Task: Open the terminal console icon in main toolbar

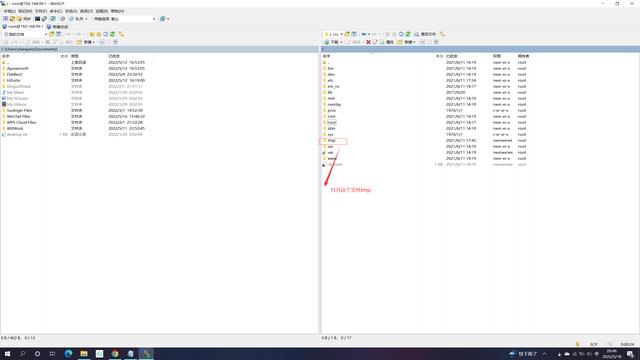Action: (x=37, y=19)
